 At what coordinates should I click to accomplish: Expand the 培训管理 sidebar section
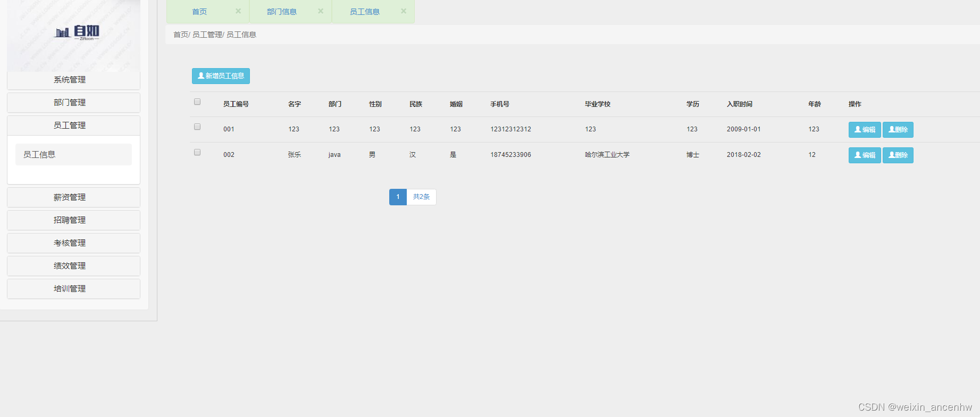73,289
